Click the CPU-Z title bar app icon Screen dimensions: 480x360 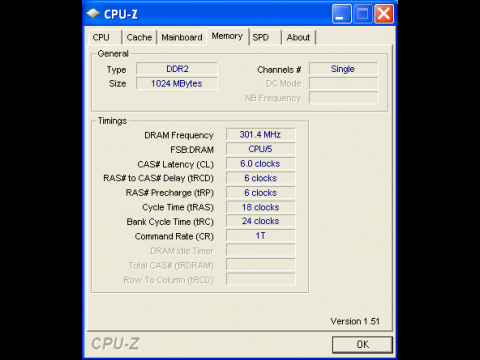point(93,14)
